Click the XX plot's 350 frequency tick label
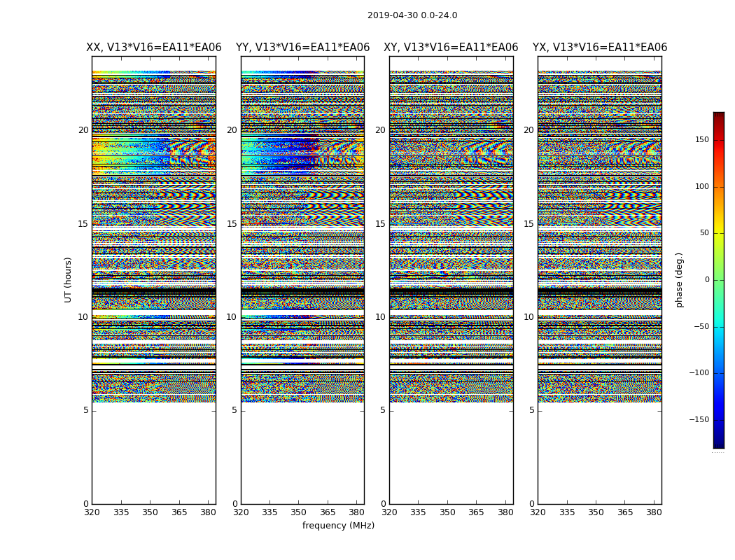This screenshot has width=735, height=560. click(x=150, y=512)
